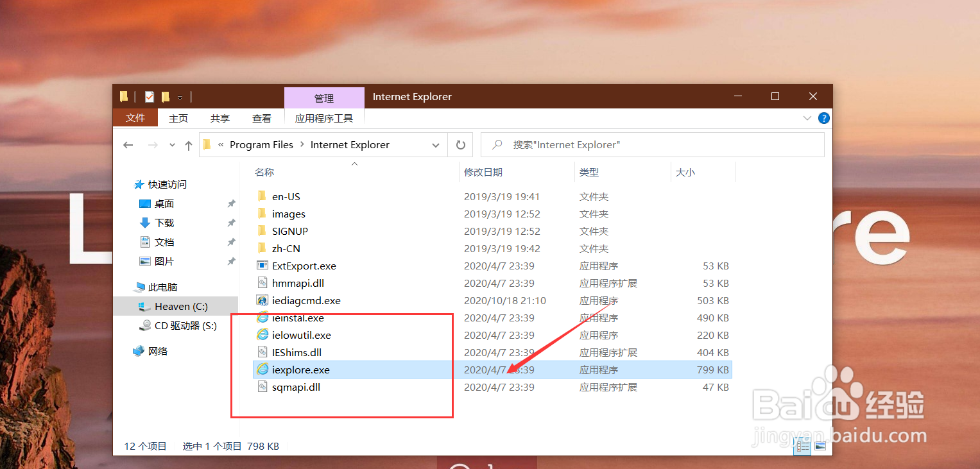Switch to the 共享 ribbon tab
Image resolution: width=980 pixels, height=469 pixels.
click(x=220, y=118)
